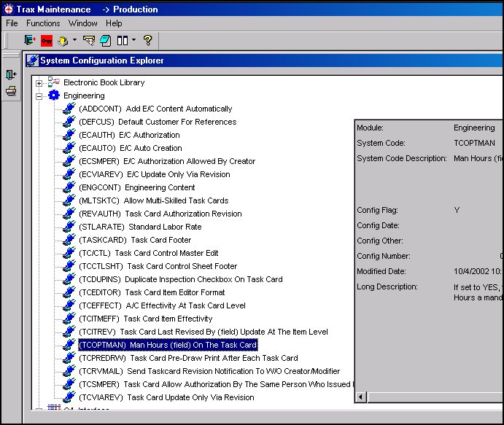Open the Window menu
Viewport: 504px width, 425px height.
[x=82, y=23]
